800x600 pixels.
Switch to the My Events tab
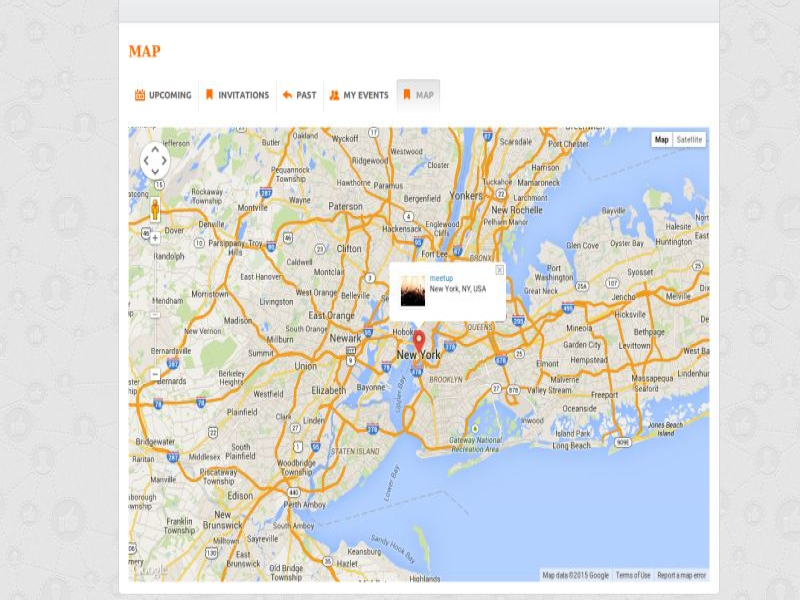coord(359,96)
